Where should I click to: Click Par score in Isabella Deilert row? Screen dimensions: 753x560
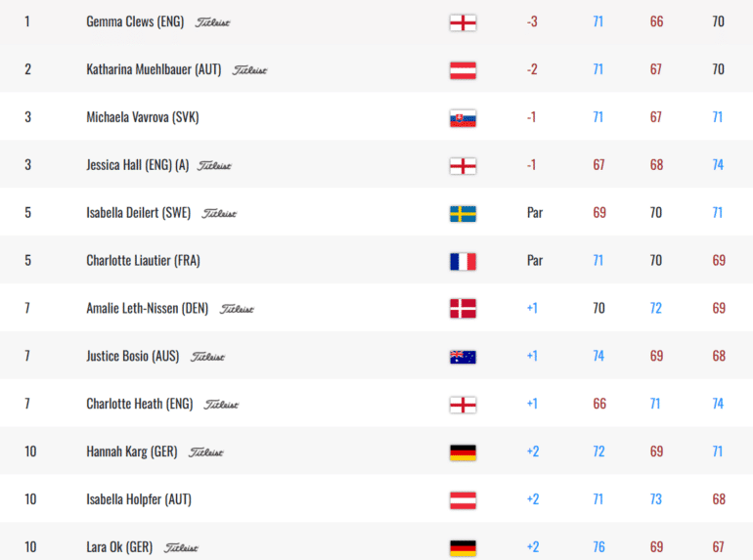[535, 213]
